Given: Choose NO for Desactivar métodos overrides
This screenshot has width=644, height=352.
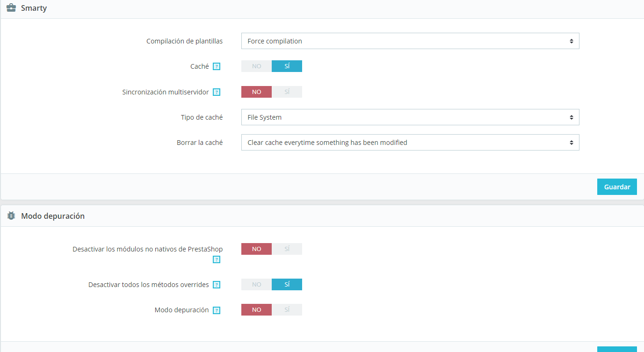Looking at the screenshot, I should click(256, 284).
